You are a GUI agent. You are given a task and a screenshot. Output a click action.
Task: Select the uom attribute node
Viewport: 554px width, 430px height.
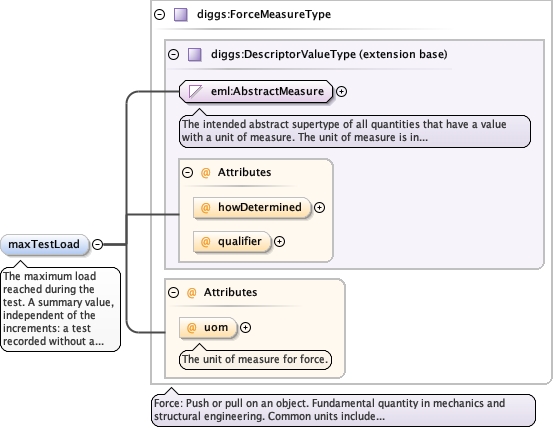coord(208,328)
